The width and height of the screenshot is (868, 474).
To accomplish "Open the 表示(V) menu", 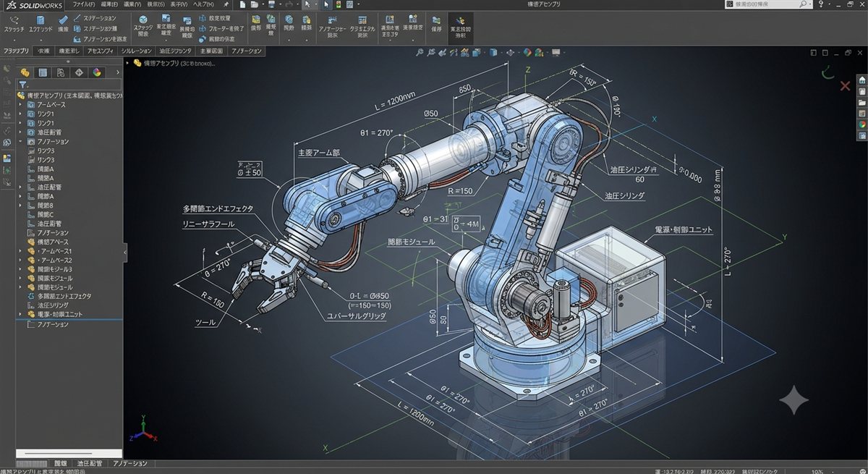I will (180, 4).
